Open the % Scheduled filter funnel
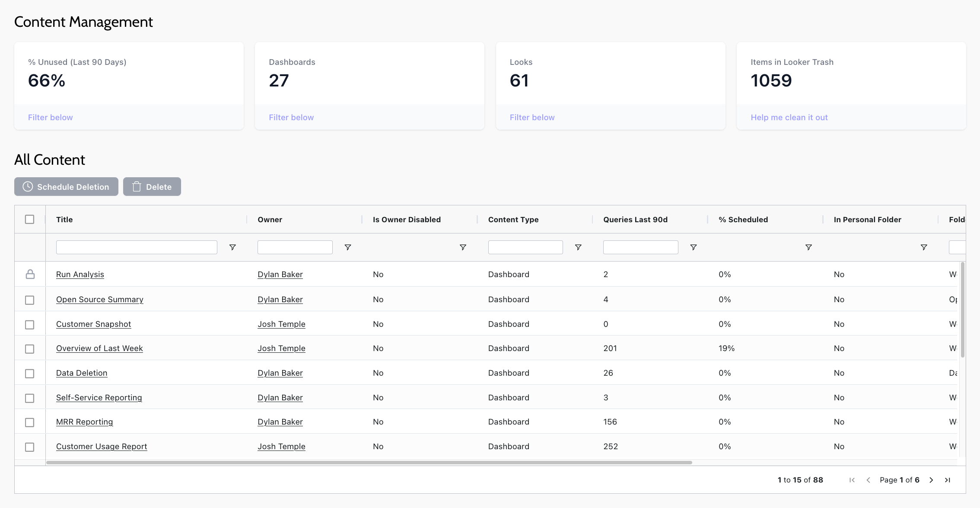 point(808,247)
